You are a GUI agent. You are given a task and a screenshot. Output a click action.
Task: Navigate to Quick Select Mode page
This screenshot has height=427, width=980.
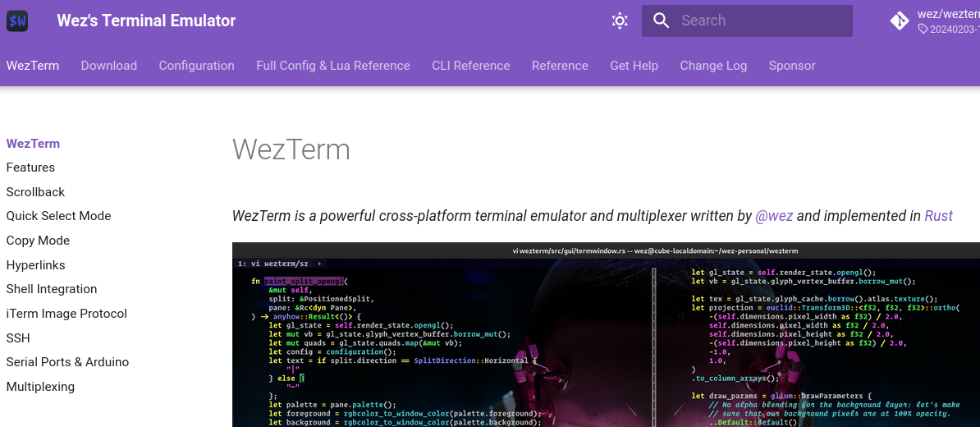58,216
